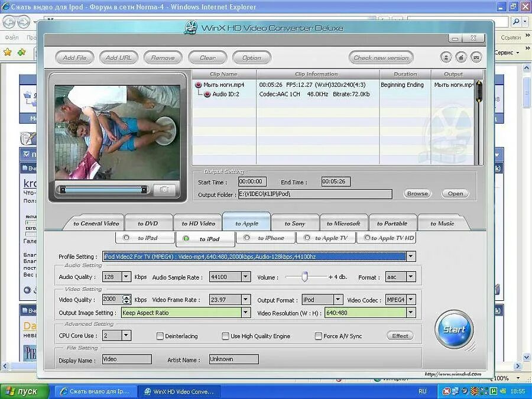The height and width of the screenshot is (399, 532).
Task: Click the Internet Explorer search magnifier
Action: click(x=516, y=22)
